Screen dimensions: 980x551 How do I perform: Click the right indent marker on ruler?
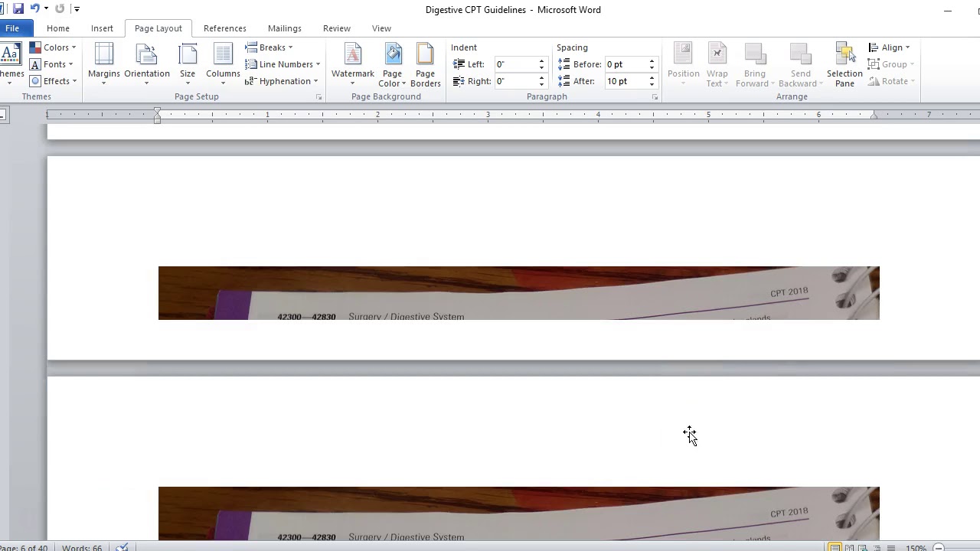pyautogui.click(x=874, y=115)
